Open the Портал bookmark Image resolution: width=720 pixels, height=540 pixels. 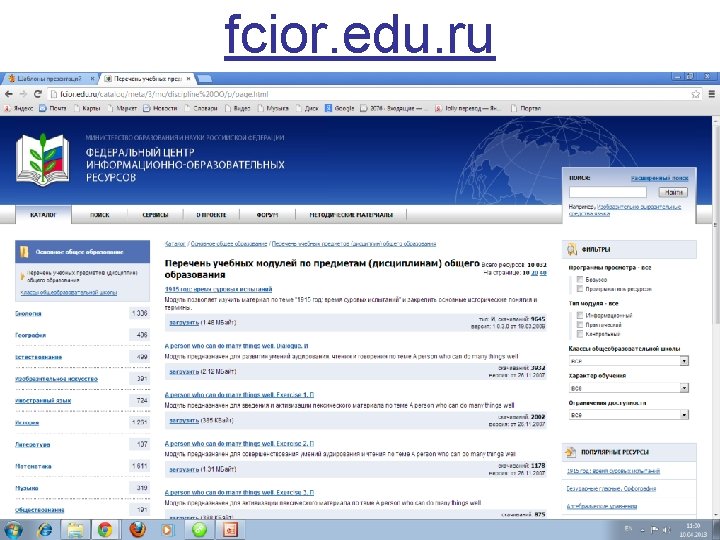(x=526, y=108)
